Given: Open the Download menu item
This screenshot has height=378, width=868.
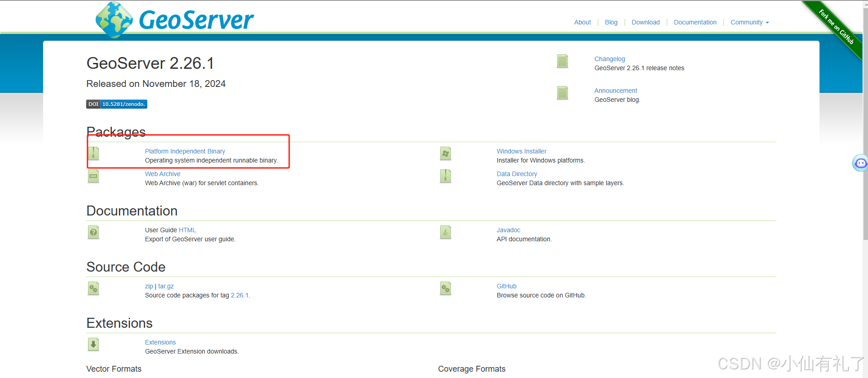Looking at the screenshot, I should click(645, 22).
